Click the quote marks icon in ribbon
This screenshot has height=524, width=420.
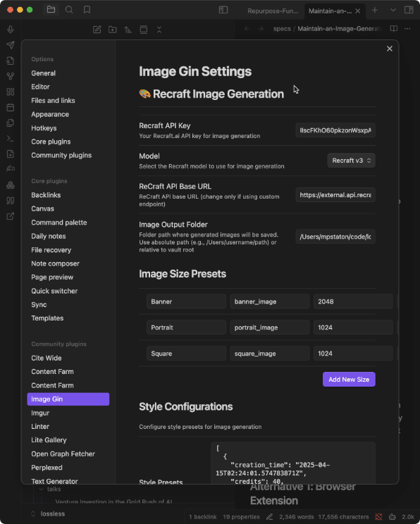(x=11, y=201)
